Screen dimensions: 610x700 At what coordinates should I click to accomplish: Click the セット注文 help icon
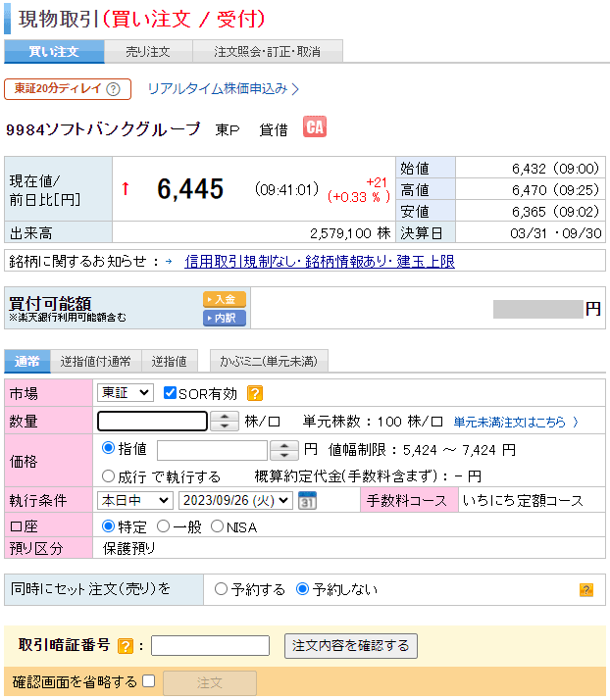(586, 589)
